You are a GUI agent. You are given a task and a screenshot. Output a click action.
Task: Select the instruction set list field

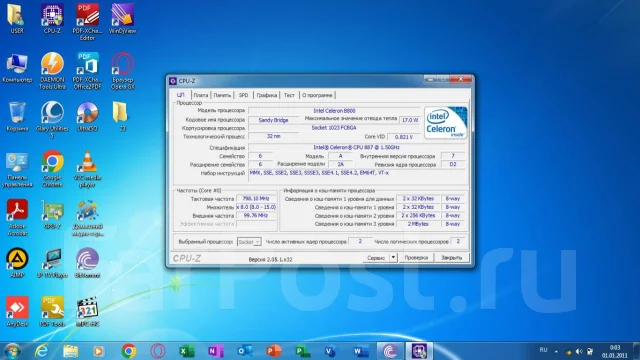coord(357,176)
